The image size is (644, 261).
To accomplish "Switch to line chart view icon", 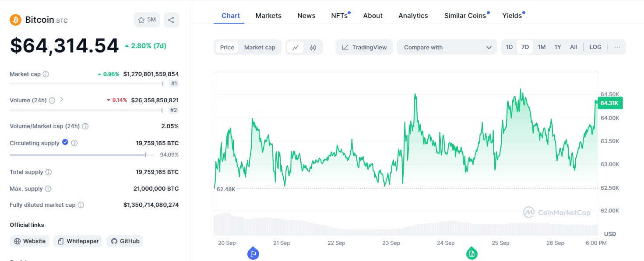I will click(296, 47).
